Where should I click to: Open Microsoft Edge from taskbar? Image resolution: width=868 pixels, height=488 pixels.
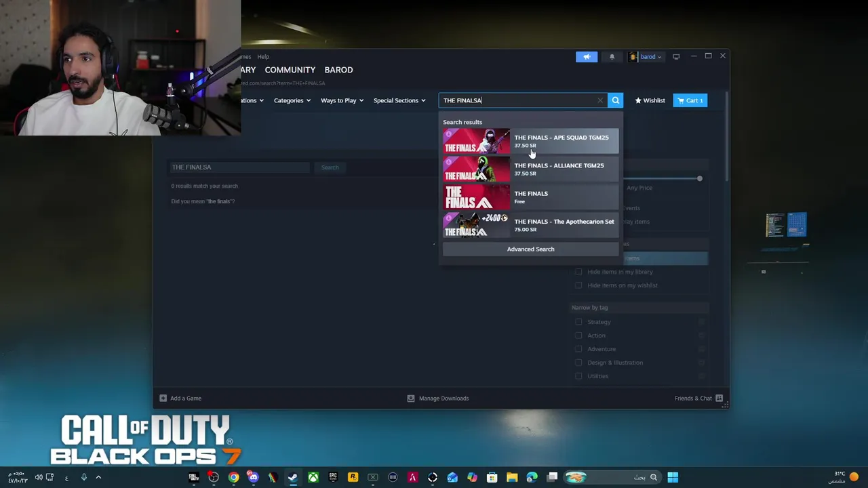coord(532,477)
